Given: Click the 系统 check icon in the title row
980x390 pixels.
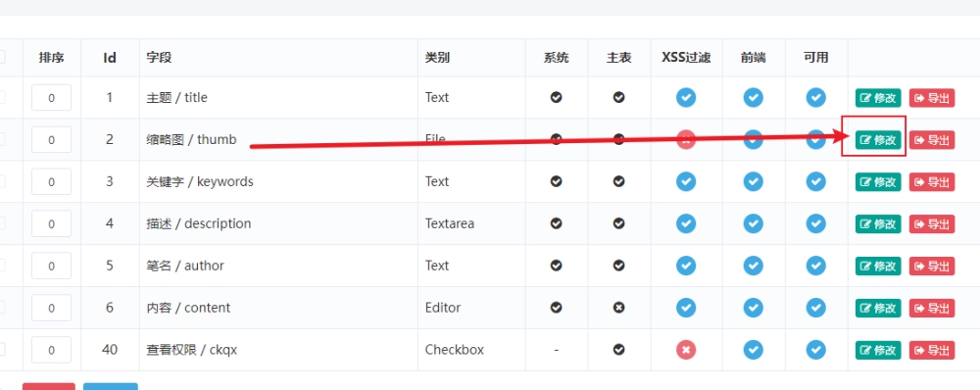Looking at the screenshot, I should point(557,98).
